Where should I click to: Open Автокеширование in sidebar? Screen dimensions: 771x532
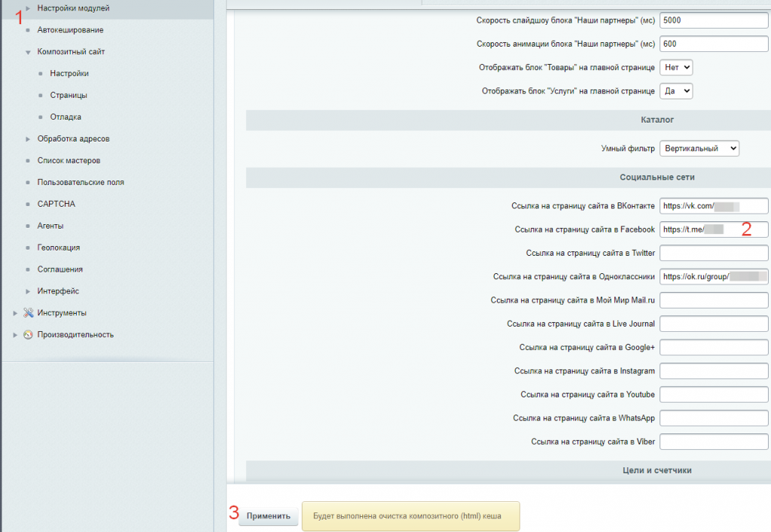(70, 30)
